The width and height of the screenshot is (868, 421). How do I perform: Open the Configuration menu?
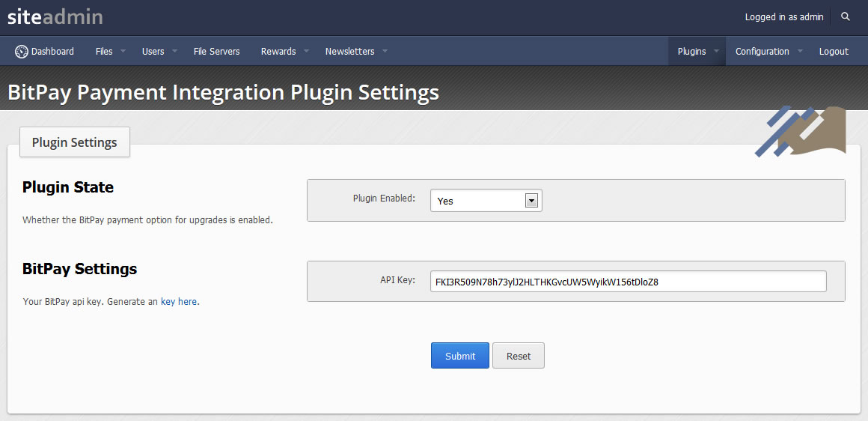(762, 52)
